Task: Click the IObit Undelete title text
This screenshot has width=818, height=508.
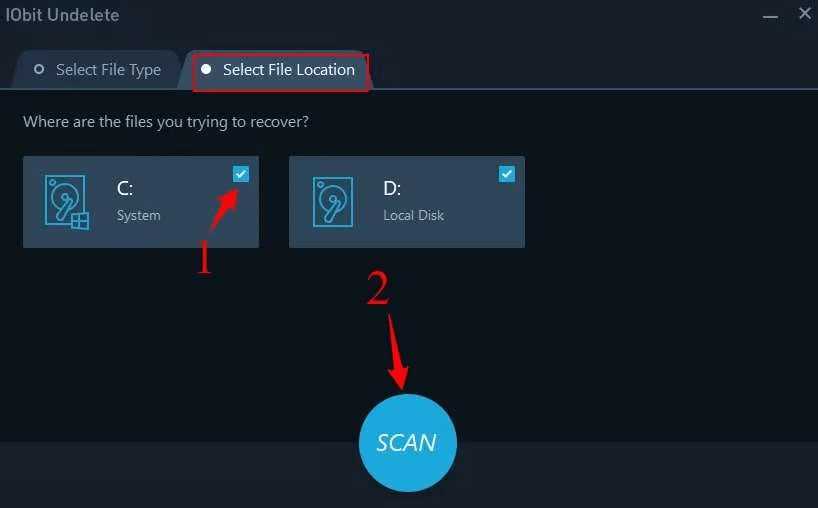Action: pyautogui.click(x=62, y=15)
